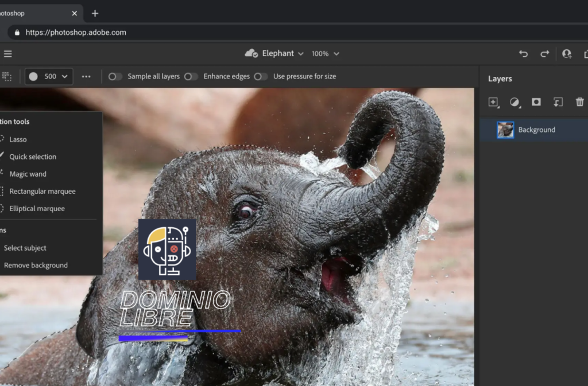Toggle Enhance edges on
The image size is (588, 386).
pos(191,76)
